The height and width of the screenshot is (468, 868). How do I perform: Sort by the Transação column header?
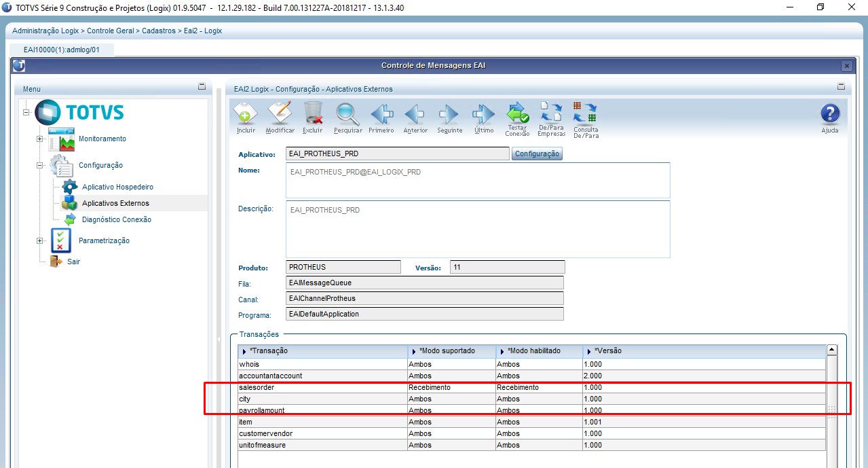[x=322, y=351]
